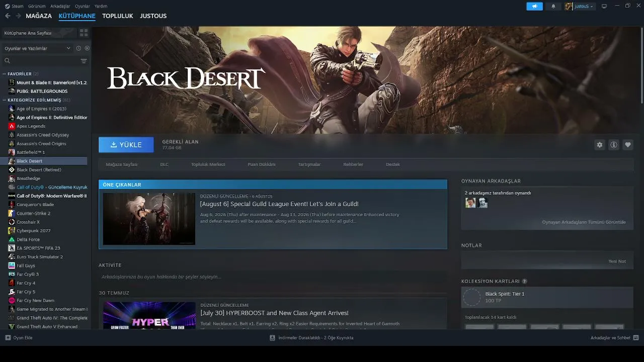Click the blue YÜKLE install button
644x362 pixels.
tap(126, 145)
